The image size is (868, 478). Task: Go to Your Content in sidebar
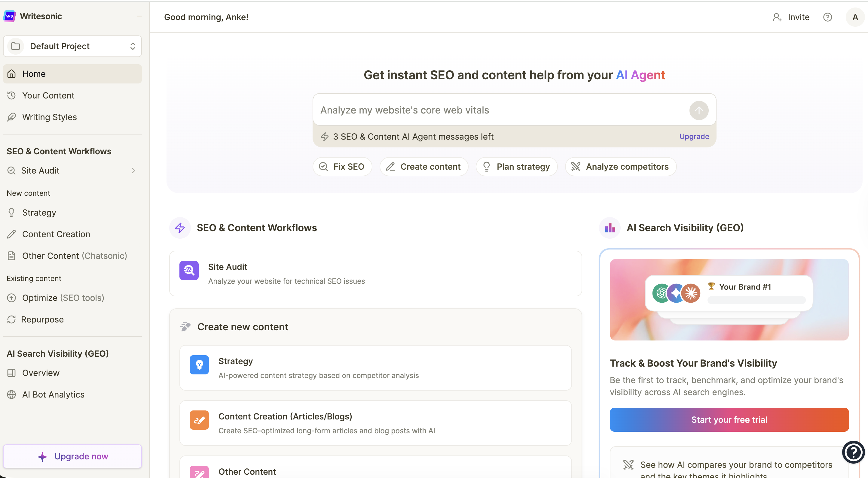48,95
